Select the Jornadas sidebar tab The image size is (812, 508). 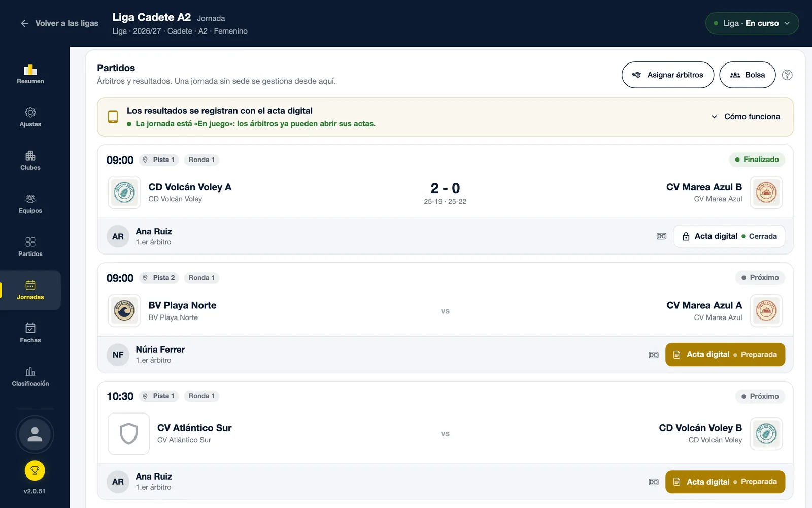(30, 290)
